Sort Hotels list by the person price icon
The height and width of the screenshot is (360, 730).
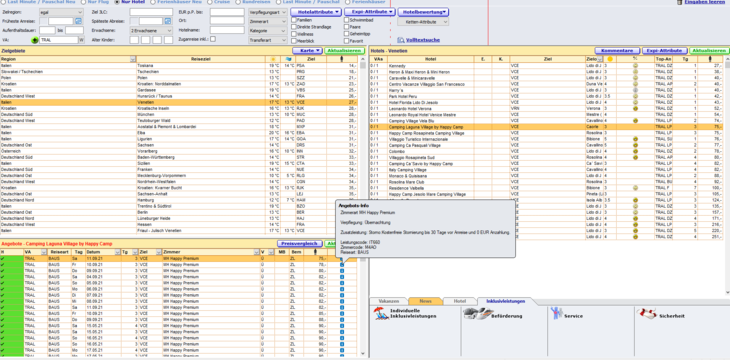point(710,60)
